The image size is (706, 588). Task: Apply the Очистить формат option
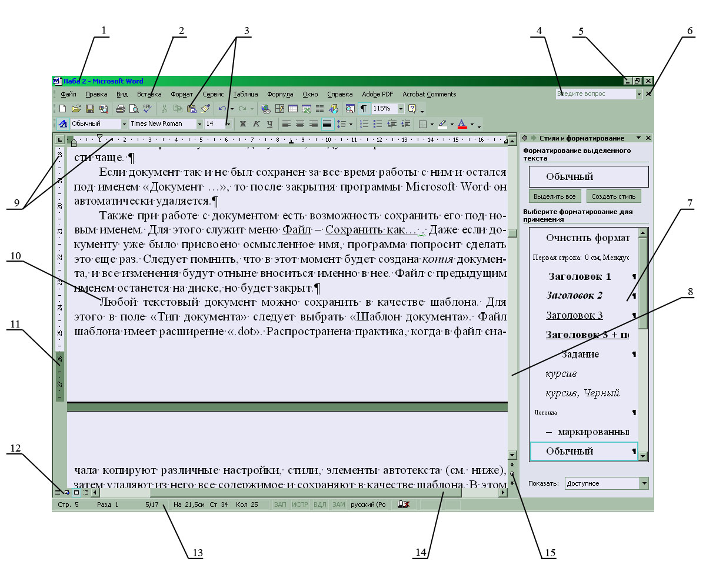(584, 238)
